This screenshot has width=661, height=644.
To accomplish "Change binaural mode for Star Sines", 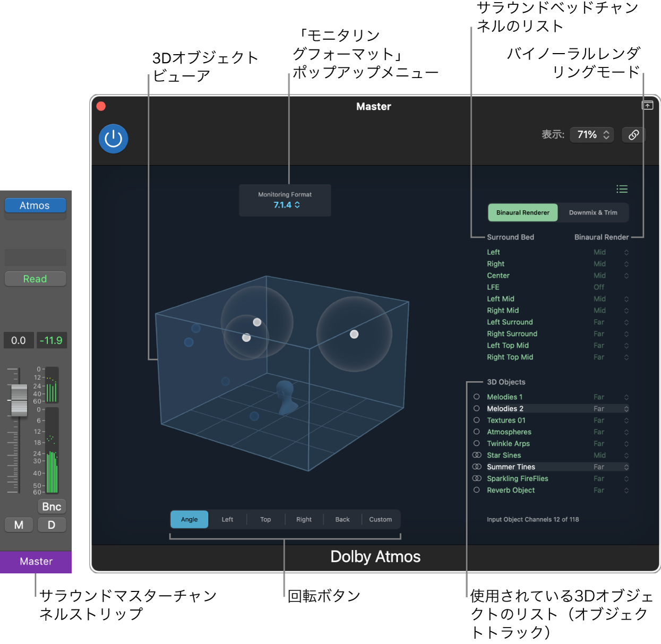I will [x=611, y=456].
